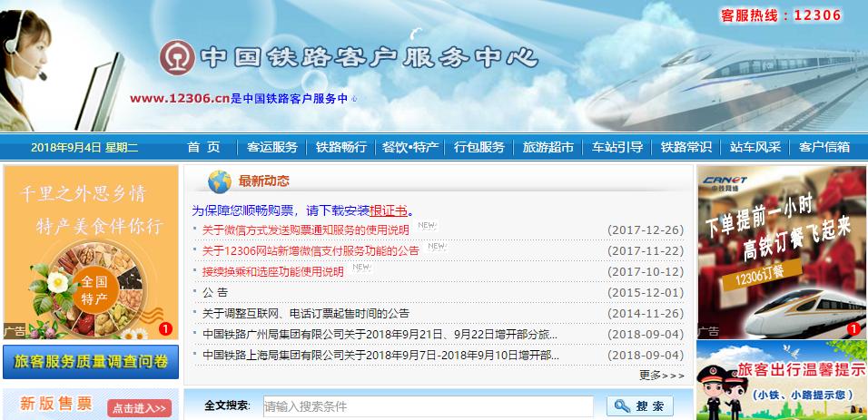Viewport: 868px width, 420px height.
Task: Open the 中国铁路上海局集团 notice
Action: tap(380, 356)
